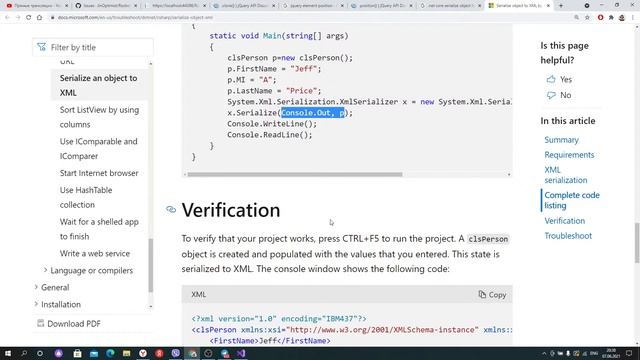Viewport: 640px width, 360px height.
Task: Open Use HashTable collection article
Action: [x=86, y=197]
